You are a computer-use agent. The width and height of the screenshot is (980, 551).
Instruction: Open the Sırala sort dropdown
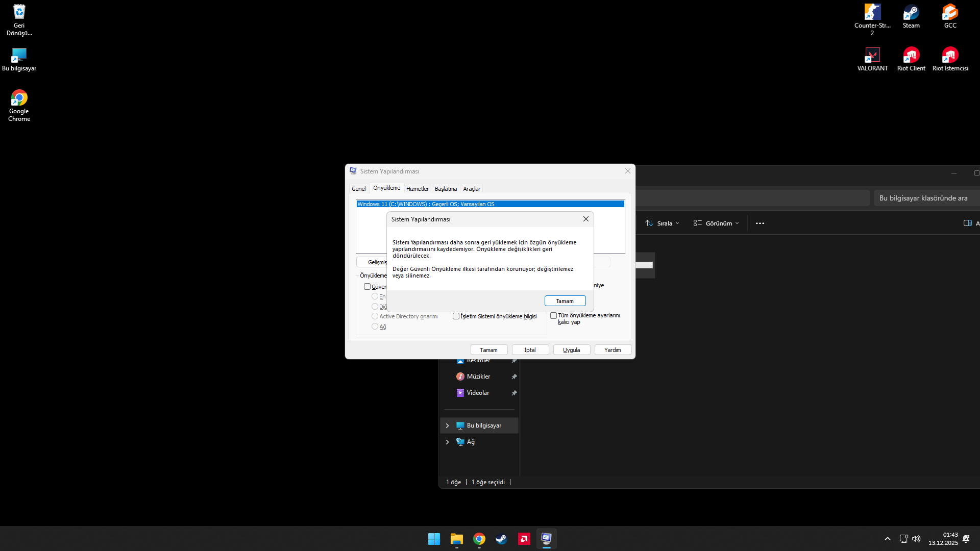pyautogui.click(x=663, y=223)
